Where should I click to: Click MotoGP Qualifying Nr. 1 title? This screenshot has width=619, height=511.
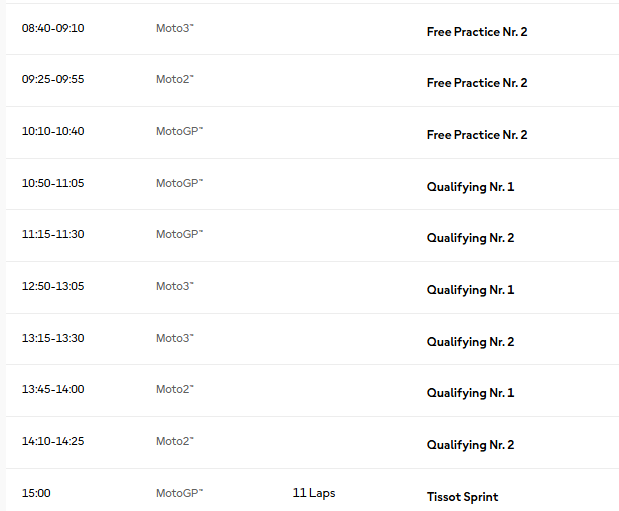point(470,187)
